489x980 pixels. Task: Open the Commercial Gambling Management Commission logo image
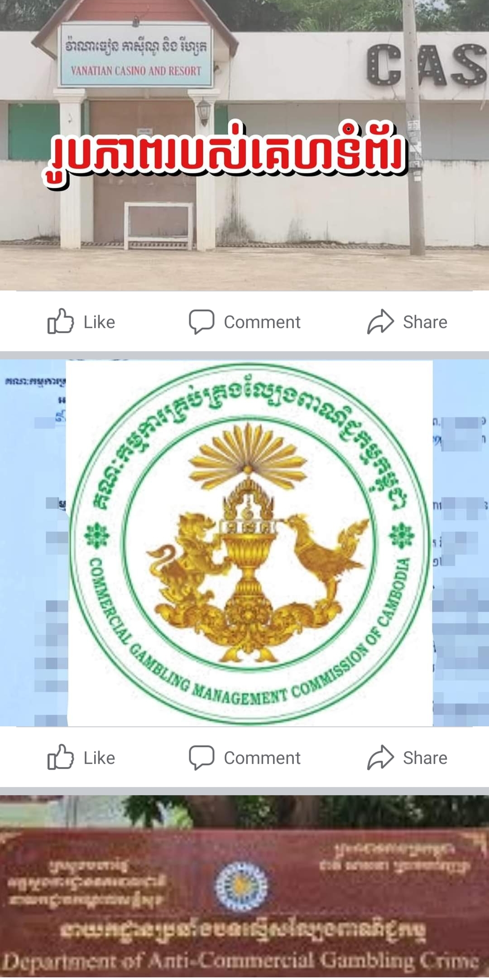[250, 543]
